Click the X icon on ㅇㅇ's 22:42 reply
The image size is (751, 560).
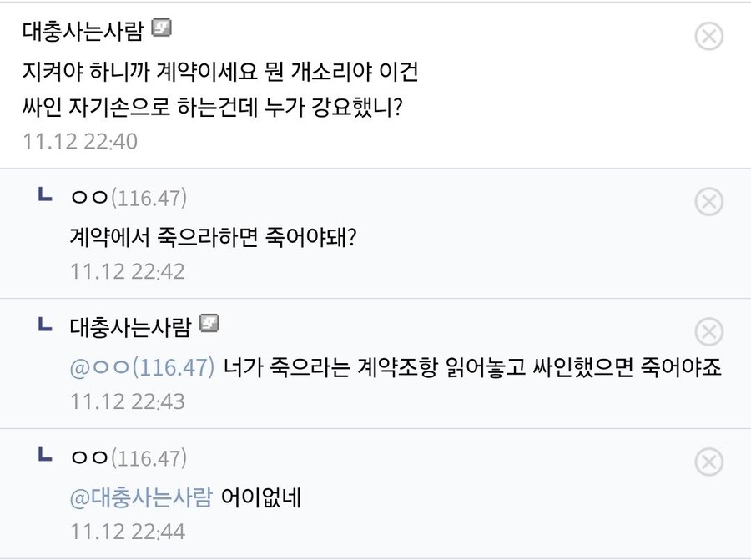click(x=708, y=201)
